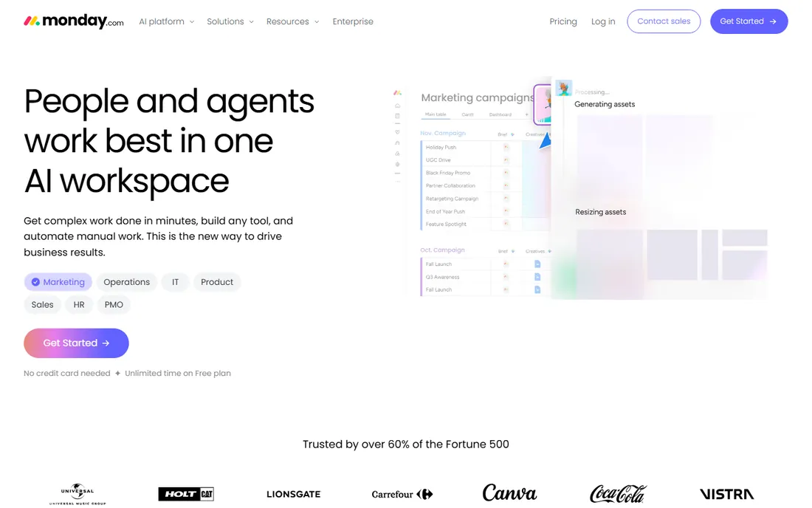Click the monday.com logo in header
Image resolution: width=812 pixels, height=508 pixels.
74,21
